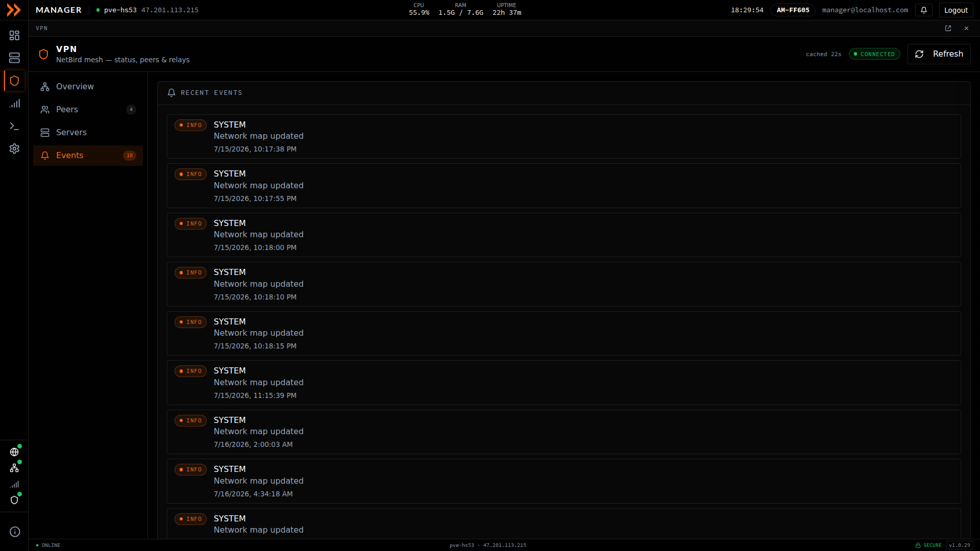Open the notifications bell in top bar
Viewport: 980px width, 551px height.
click(924, 10)
